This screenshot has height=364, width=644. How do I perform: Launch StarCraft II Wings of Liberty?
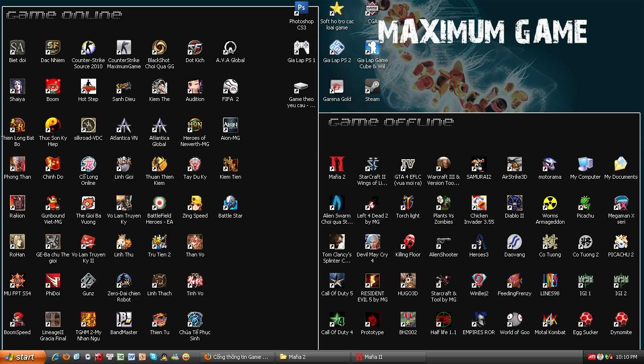click(x=372, y=164)
